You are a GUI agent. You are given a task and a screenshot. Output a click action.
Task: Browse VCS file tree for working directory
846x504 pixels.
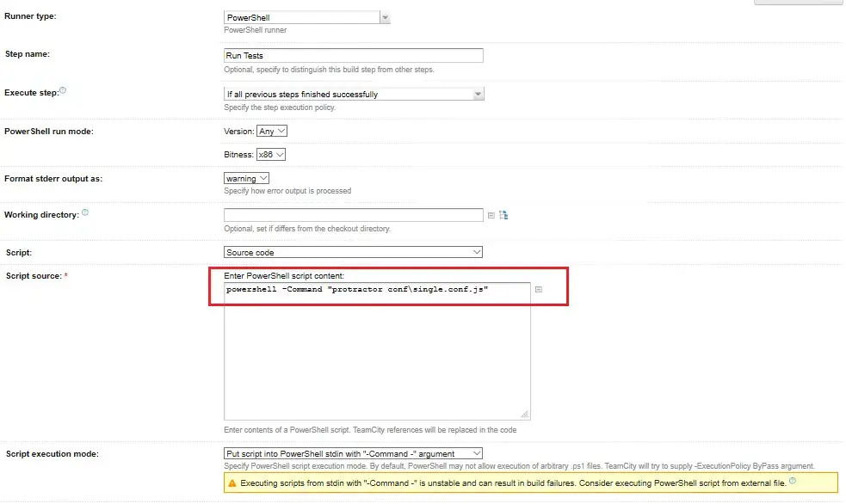503,213
